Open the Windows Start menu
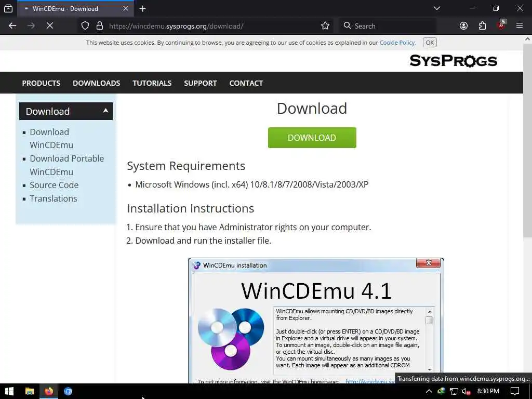Viewport: 532px width, 399px height. [x=9, y=391]
